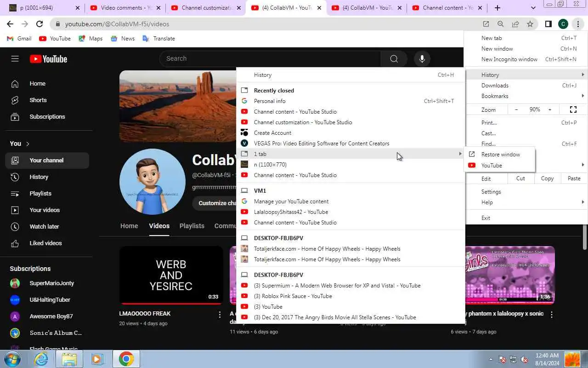Viewport: 588px width, 368px height.
Task: Expand the You section chevron
Action: click(x=28, y=144)
